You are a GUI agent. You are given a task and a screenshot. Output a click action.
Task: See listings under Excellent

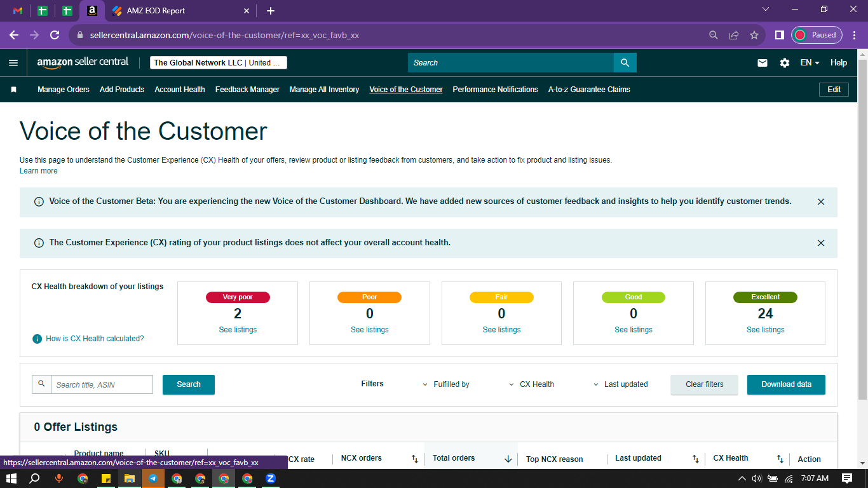(x=765, y=330)
